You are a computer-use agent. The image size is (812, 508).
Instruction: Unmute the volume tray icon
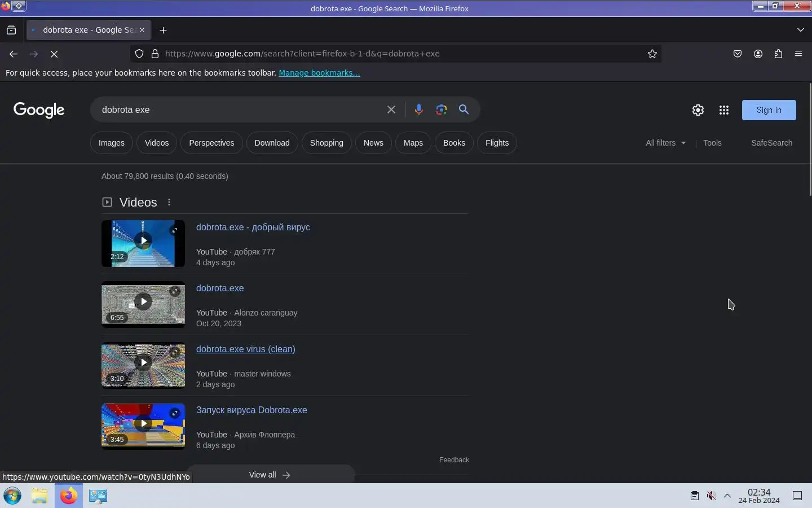(x=712, y=496)
